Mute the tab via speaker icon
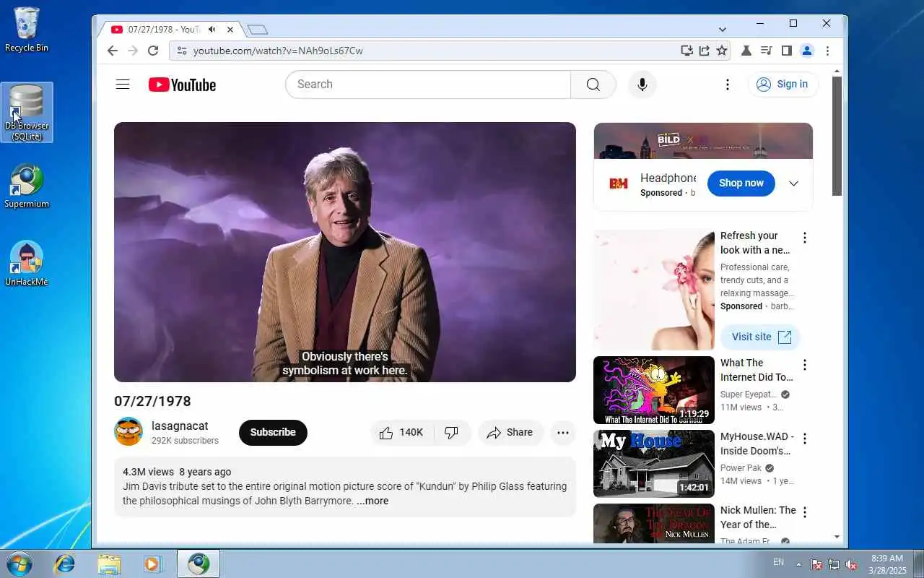The width and height of the screenshot is (924, 578). click(212, 30)
